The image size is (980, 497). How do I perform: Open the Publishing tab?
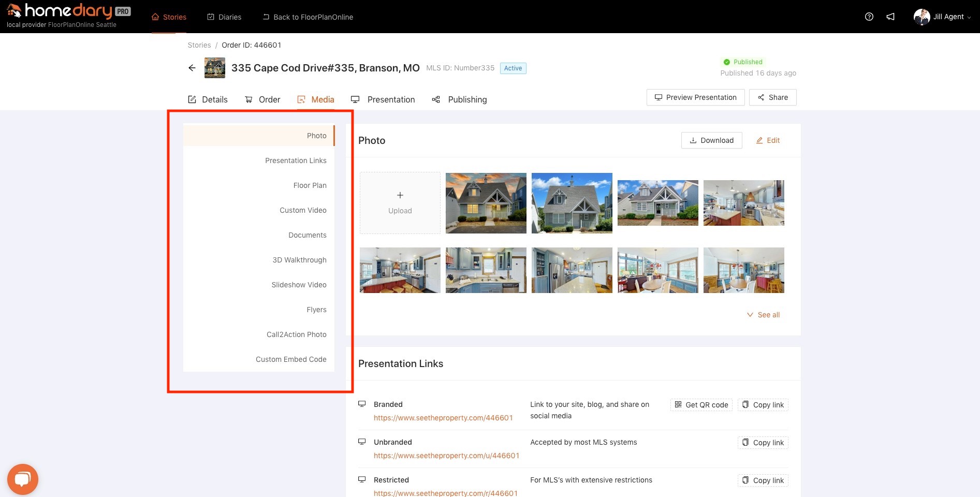pos(460,99)
